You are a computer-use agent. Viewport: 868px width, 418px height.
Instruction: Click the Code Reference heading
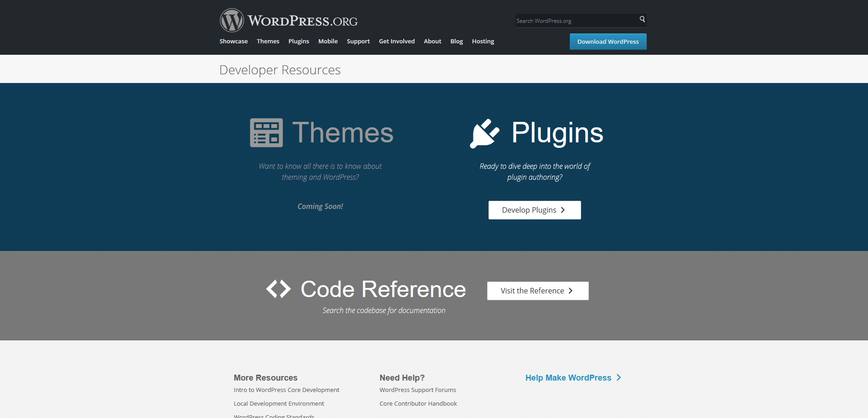(383, 289)
